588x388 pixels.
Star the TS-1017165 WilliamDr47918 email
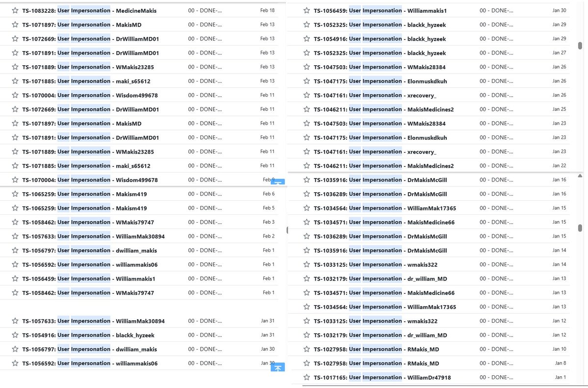click(307, 377)
